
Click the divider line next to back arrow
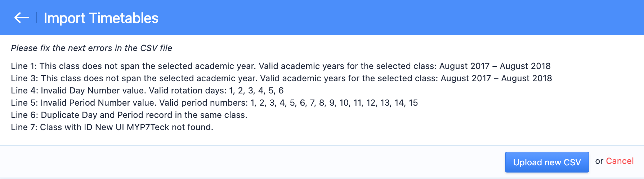(36, 18)
